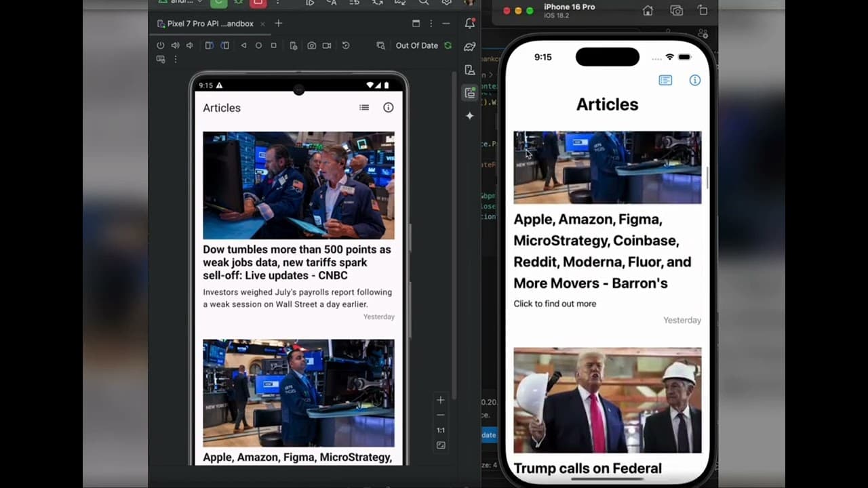The height and width of the screenshot is (488, 868).
Task: Click the red stop button in the IDE toolbar
Action: click(x=258, y=3)
